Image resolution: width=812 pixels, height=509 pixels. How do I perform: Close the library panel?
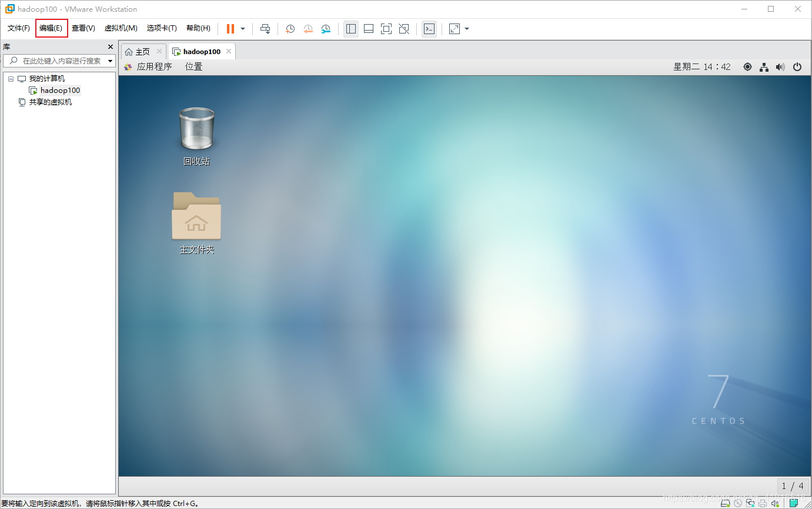110,47
